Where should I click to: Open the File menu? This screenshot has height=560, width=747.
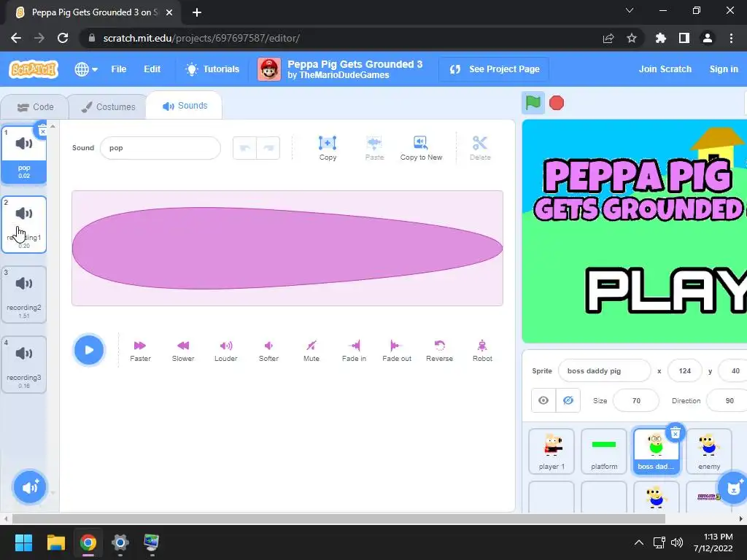coord(119,69)
